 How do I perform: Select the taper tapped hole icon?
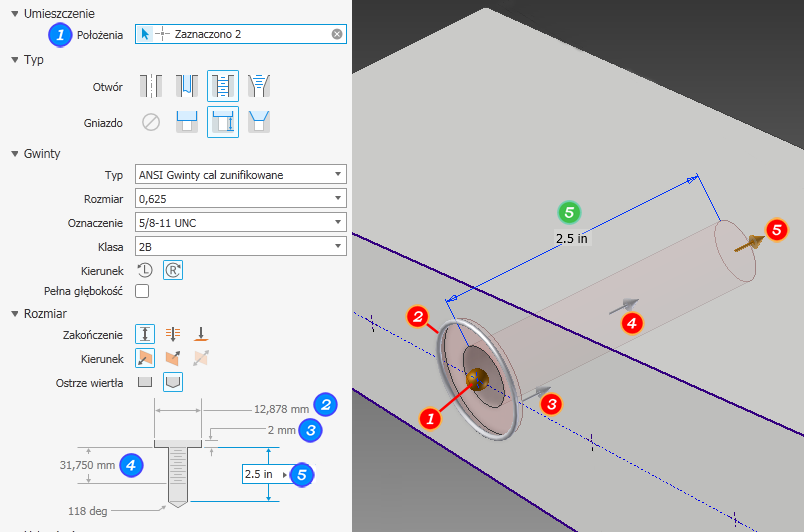258,86
